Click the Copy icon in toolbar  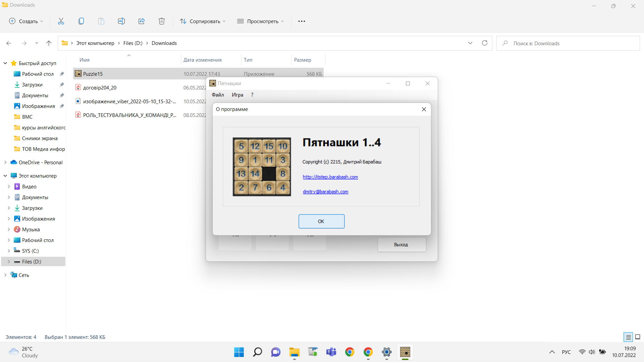click(x=81, y=21)
